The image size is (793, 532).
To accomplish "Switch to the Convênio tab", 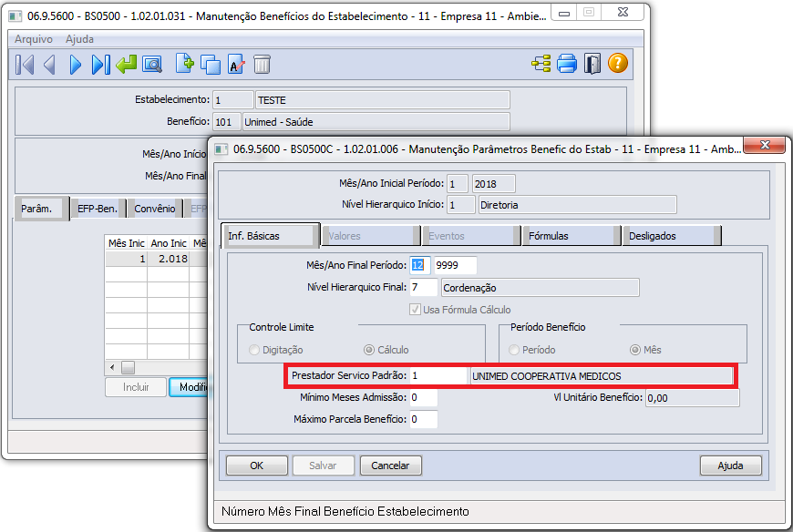I will tap(155, 208).
